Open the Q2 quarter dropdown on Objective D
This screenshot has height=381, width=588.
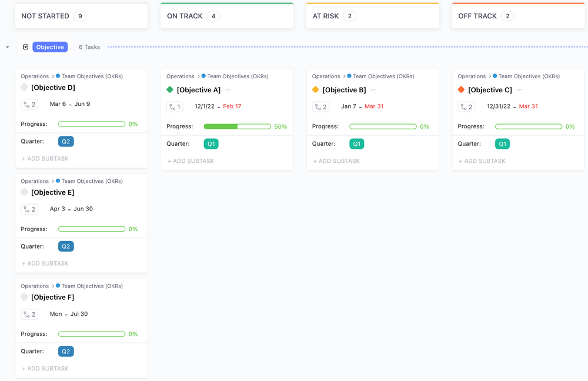(66, 142)
